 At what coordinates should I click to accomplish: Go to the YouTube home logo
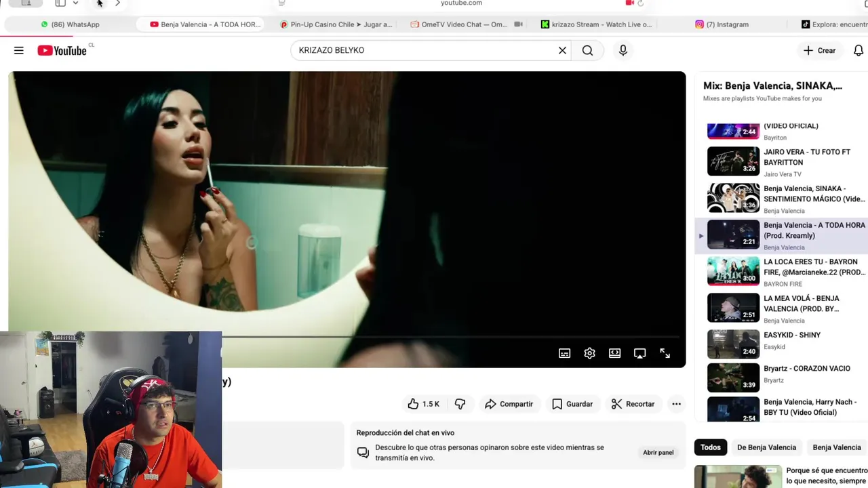62,50
